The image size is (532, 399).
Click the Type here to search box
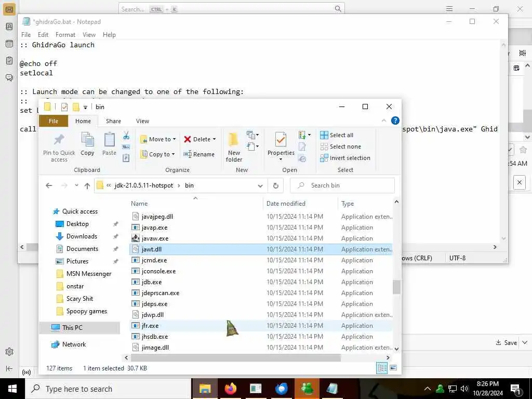point(108,389)
